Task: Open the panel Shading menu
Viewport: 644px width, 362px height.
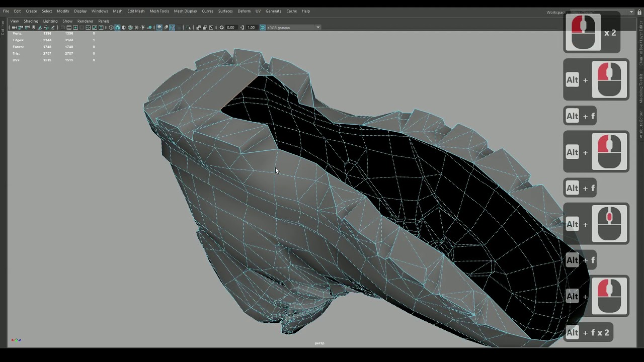Action: tap(31, 21)
